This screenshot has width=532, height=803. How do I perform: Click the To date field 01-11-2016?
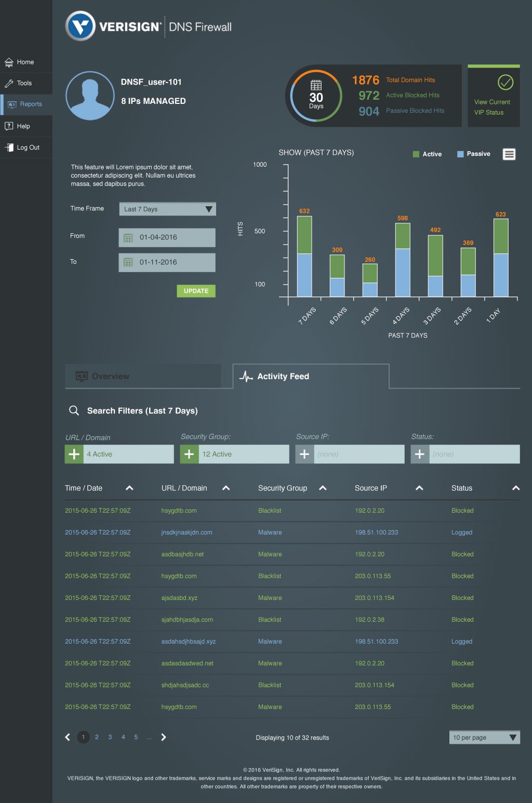167,262
